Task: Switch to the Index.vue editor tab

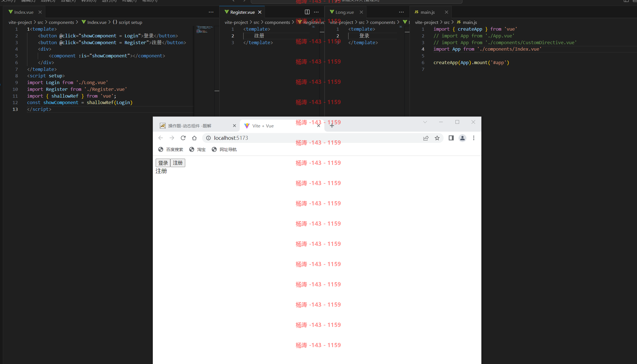Action: click(24, 12)
